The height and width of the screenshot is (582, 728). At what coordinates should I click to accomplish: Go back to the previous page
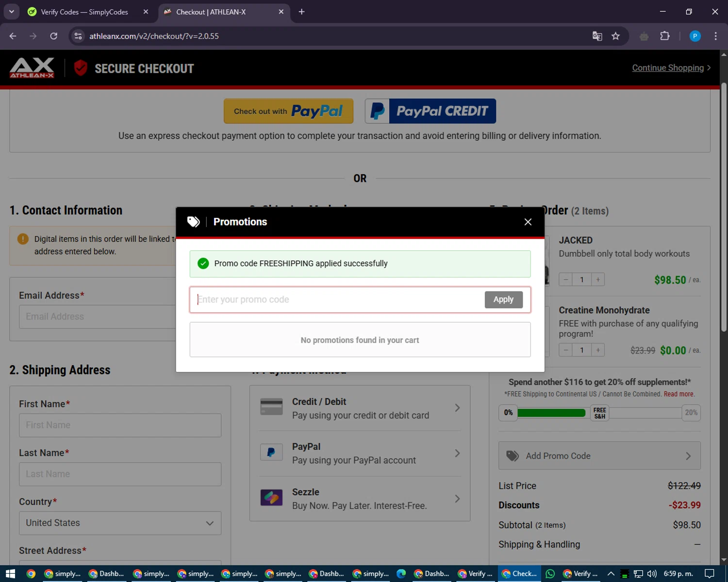[x=13, y=36]
